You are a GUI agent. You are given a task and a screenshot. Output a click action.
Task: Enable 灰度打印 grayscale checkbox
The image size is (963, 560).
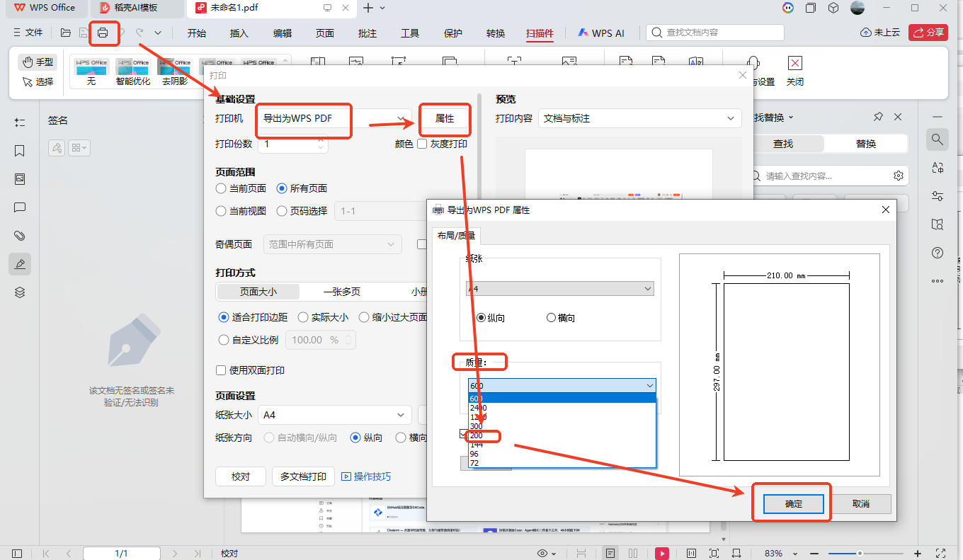[x=422, y=144]
